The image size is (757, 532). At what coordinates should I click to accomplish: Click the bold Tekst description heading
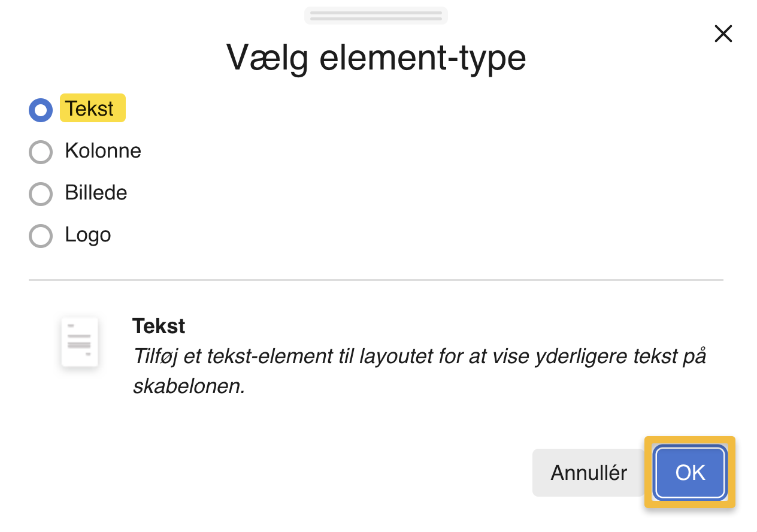click(x=159, y=325)
